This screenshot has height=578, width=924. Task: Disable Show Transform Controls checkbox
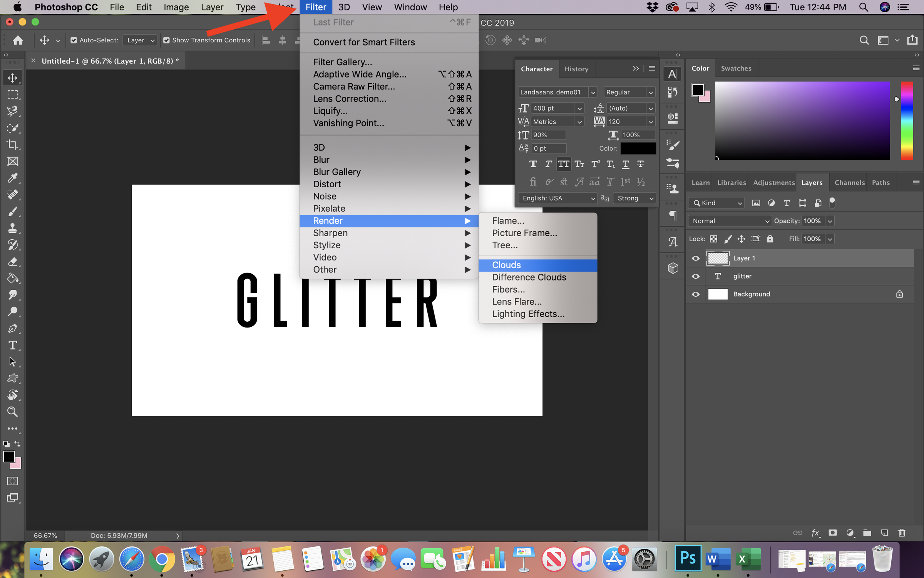(x=166, y=40)
